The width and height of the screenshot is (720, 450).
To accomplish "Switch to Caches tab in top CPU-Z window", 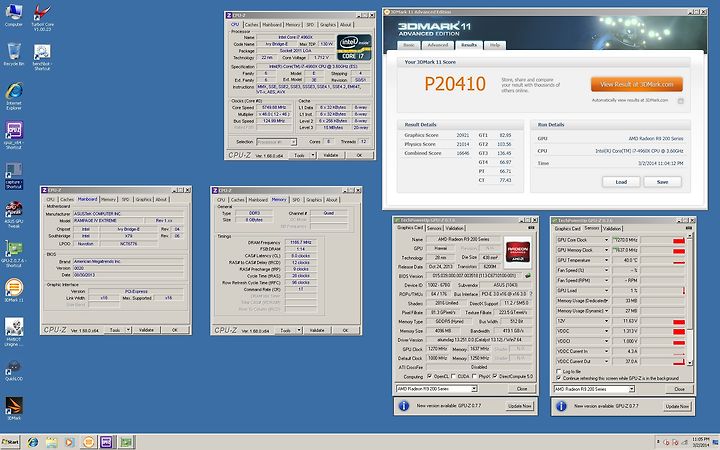I will 252,25.
